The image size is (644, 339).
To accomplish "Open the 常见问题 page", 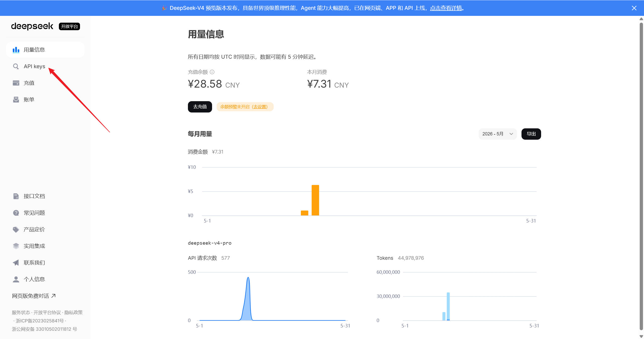I will (x=45, y=213).
